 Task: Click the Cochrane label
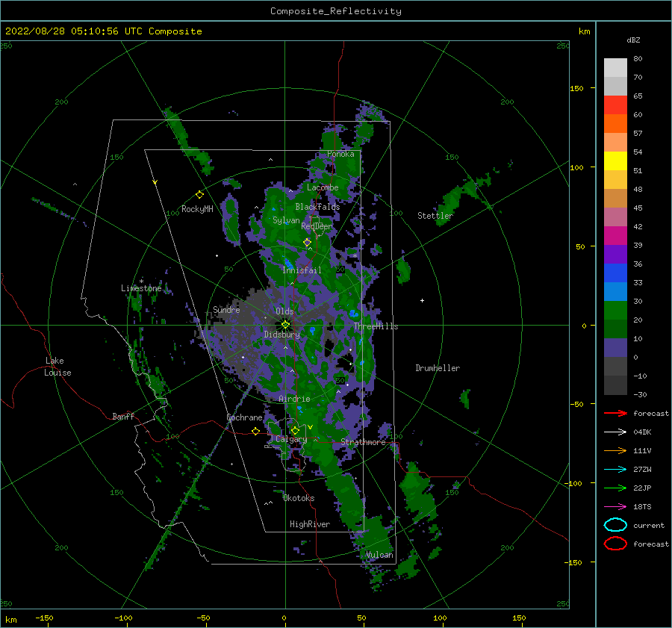tap(244, 417)
